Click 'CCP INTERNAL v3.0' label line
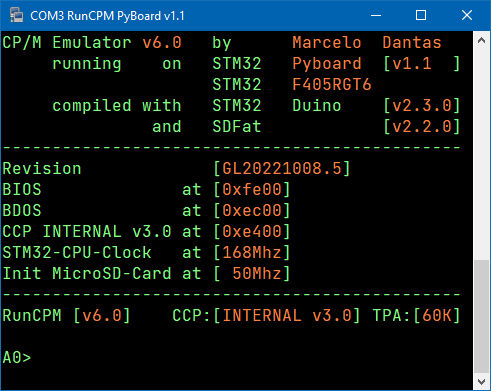The height and width of the screenshot is (391, 491). coord(87,231)
